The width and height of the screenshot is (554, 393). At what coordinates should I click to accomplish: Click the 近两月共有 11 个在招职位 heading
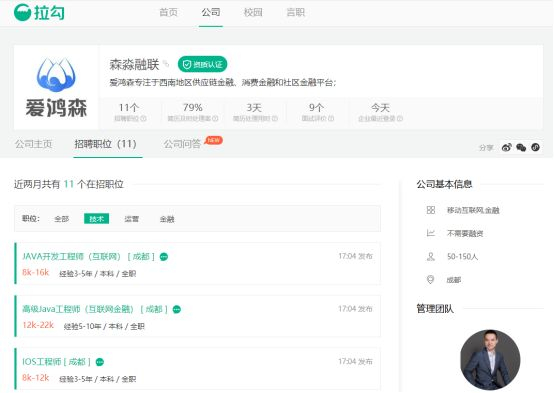coord(69,184)
